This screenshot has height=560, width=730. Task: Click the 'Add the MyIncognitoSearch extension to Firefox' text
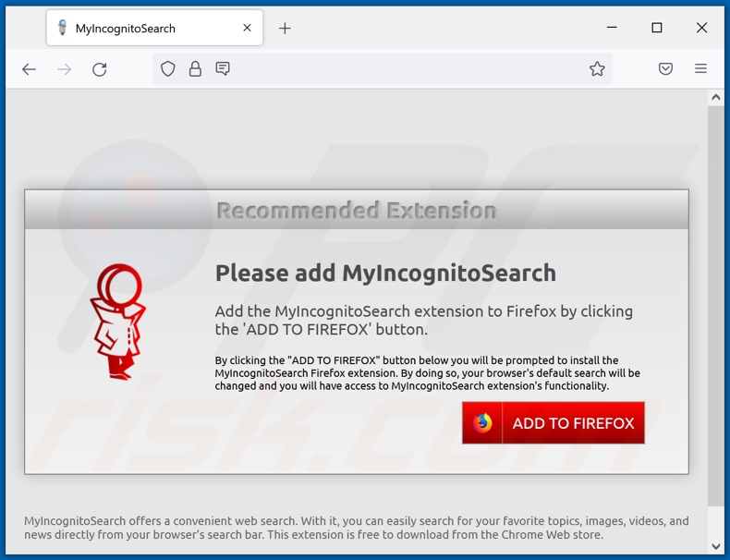click(423, 321)
